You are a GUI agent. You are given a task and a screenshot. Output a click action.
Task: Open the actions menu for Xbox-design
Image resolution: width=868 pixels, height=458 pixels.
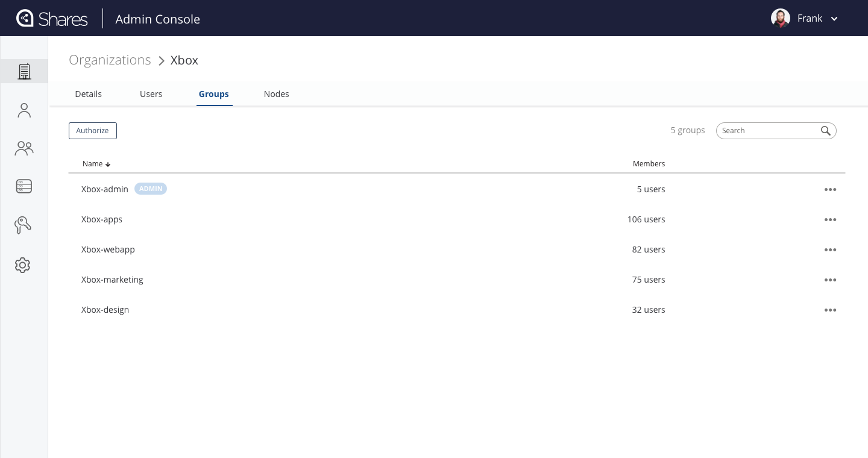click(830, 310)
